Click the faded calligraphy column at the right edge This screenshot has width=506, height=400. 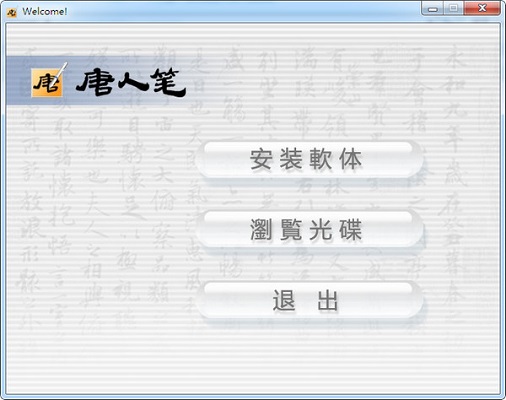pos(453,173)
